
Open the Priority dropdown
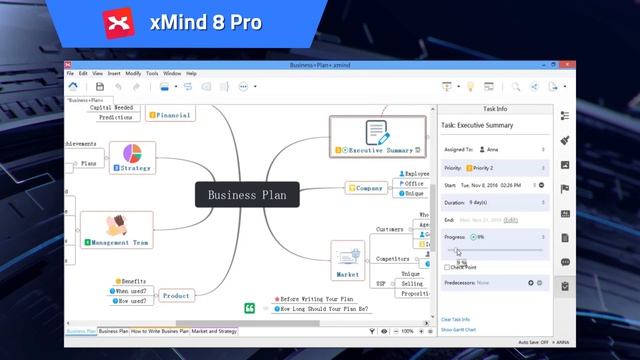(x=543, y=168)
